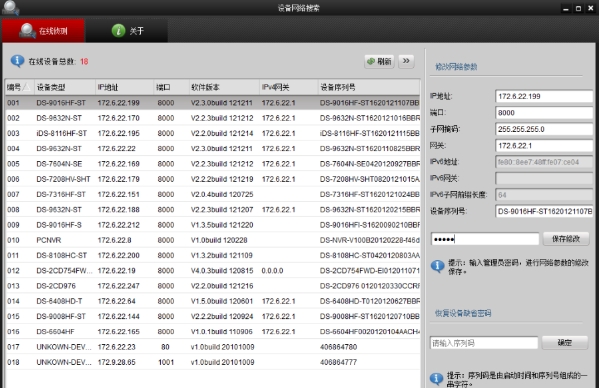Click the info icon beside the admin password hint
Viewport: 606px width, 388px height.
(x=437, y=266)
